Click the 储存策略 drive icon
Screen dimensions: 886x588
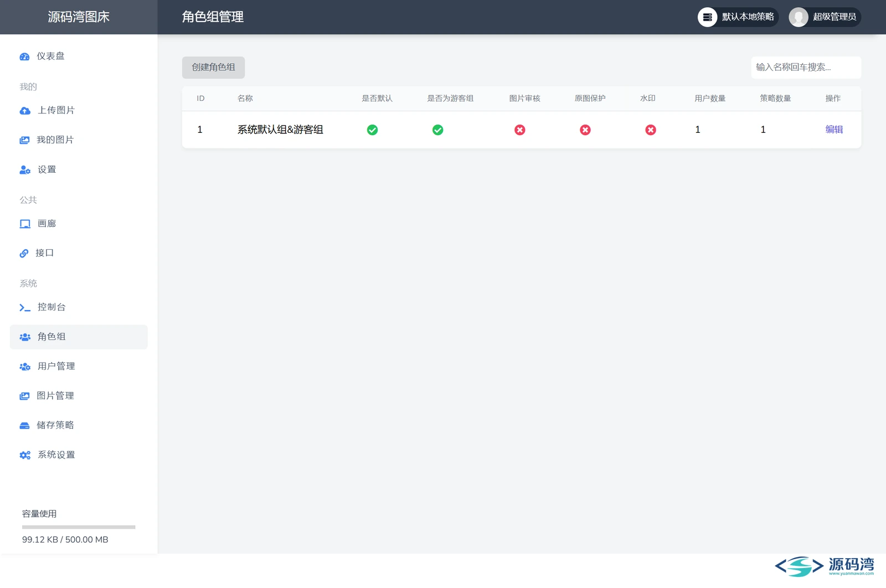[x=24, y=426]
